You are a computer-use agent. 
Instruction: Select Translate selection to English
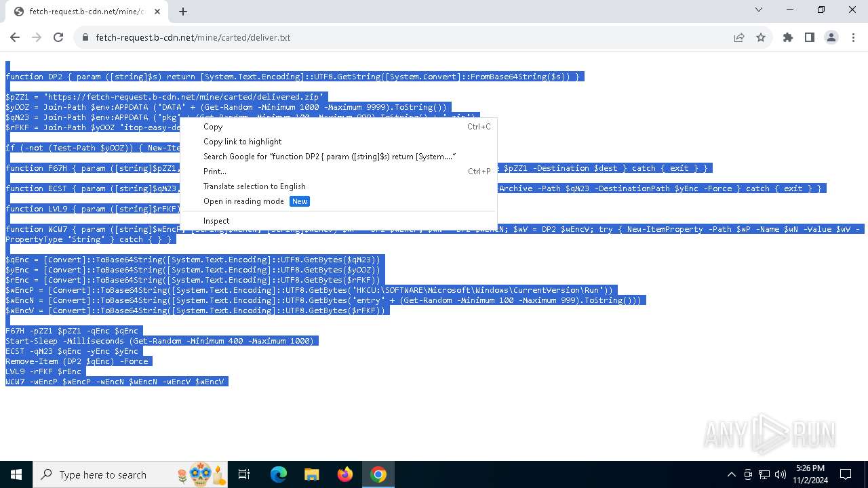(338, 186)
